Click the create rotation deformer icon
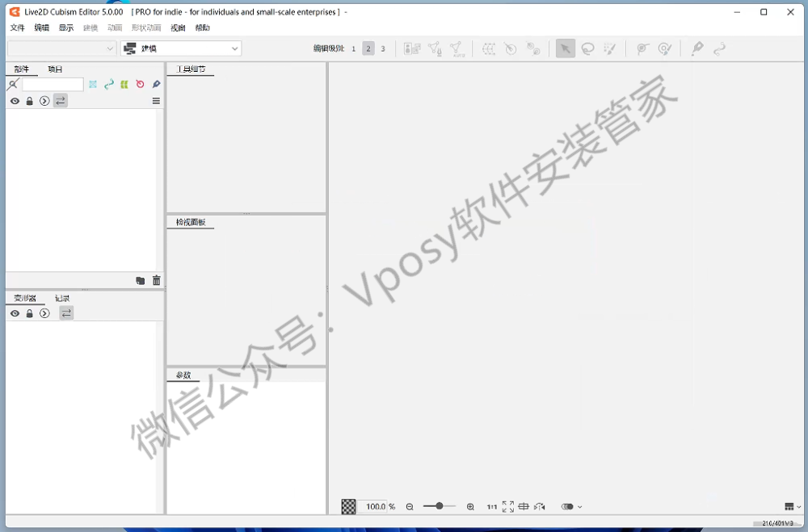The width and height of the screenshot is (808, 532). (x=510, y=49)
